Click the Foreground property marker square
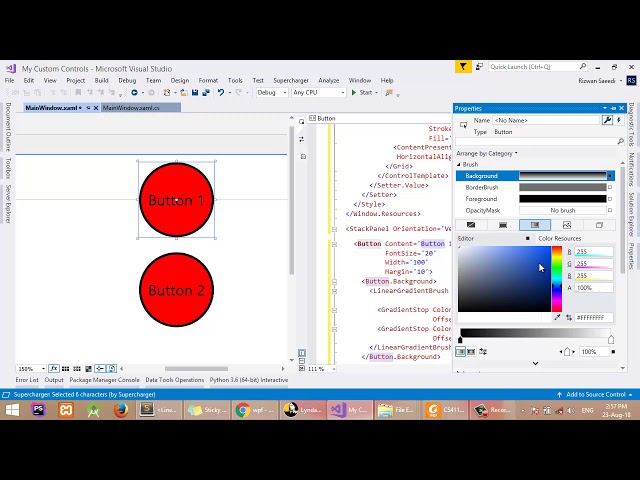Screen dimensions: 640x480 [x=610, y=199]
